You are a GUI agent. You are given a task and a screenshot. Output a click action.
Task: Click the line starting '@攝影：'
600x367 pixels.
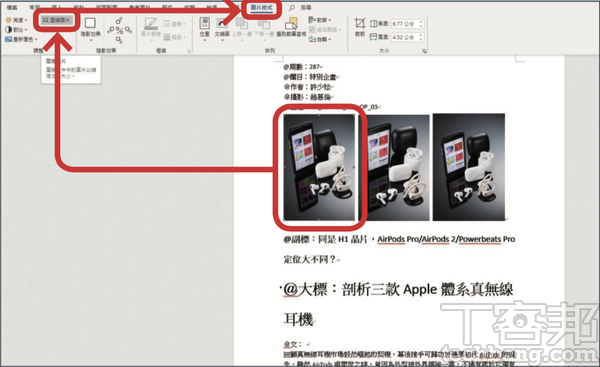click(x=307, y=97)
